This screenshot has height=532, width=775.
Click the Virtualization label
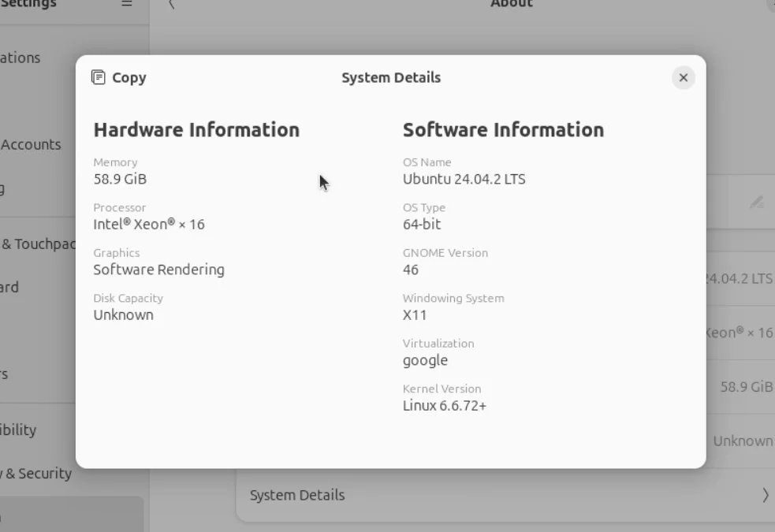coord(438,344)
